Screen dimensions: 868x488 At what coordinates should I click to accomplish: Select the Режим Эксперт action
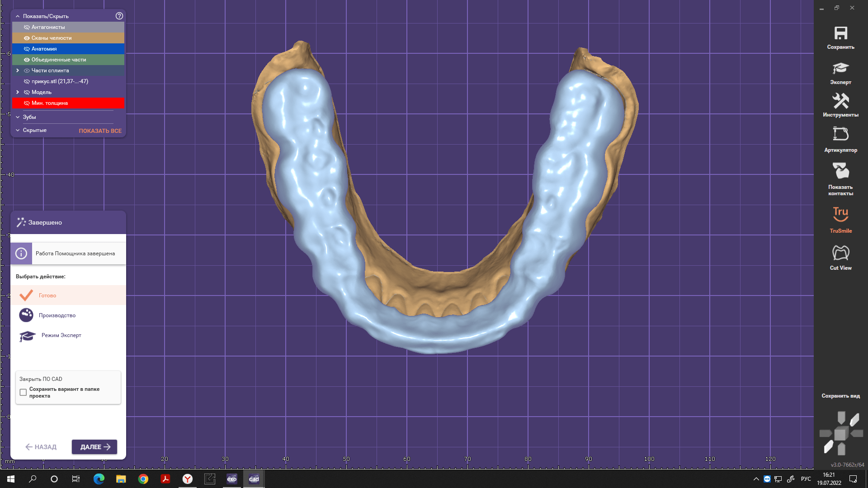click(x=61, y=335)
